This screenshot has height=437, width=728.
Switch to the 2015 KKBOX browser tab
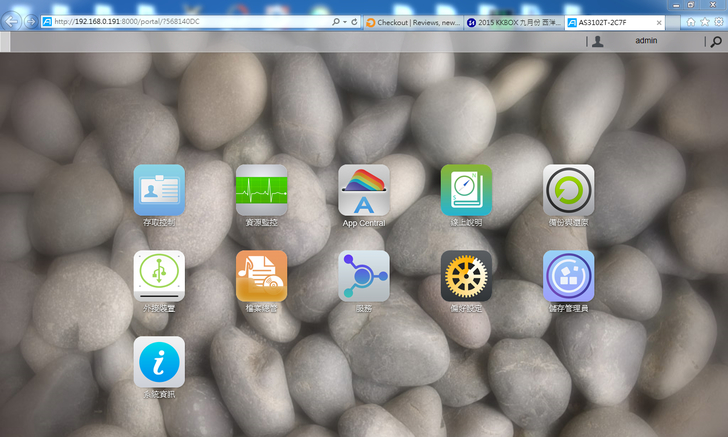click(513, 21)
